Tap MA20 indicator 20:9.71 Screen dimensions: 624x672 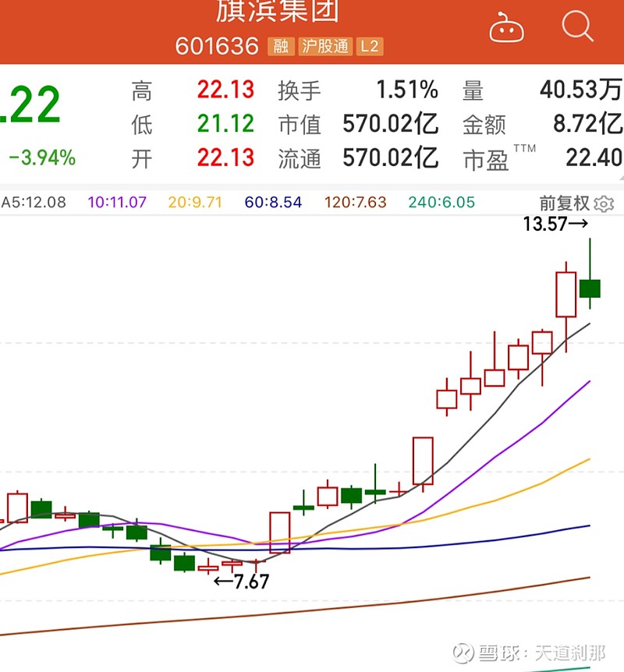[x=195, y=202]
